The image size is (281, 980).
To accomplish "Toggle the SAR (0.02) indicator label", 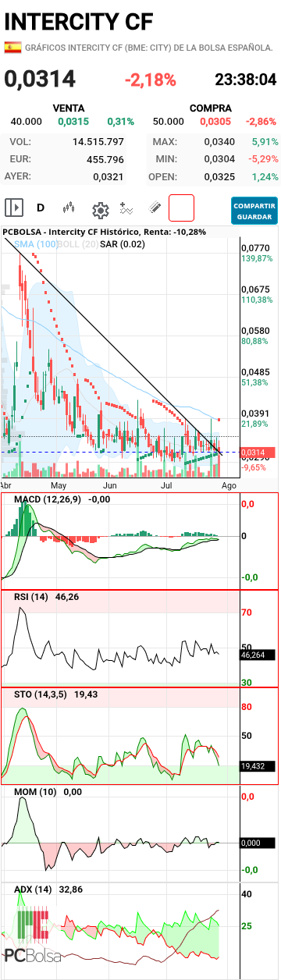I will tap(119, 244).
